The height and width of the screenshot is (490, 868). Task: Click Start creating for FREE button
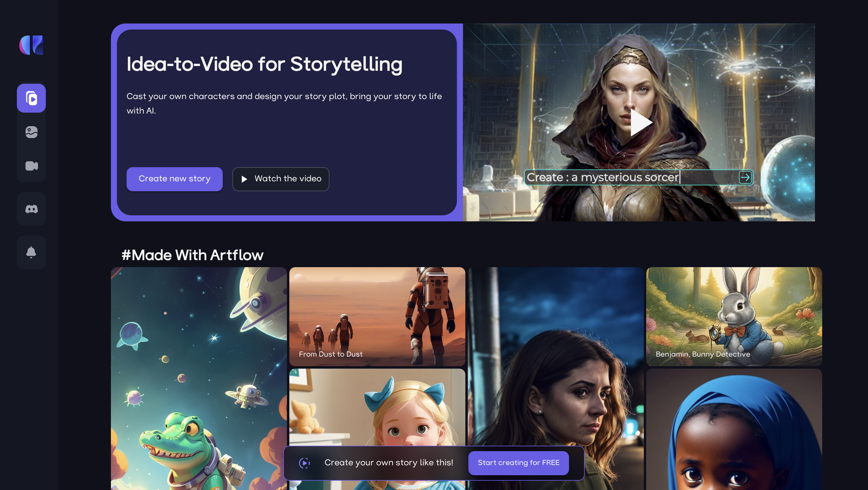[519, 463]
